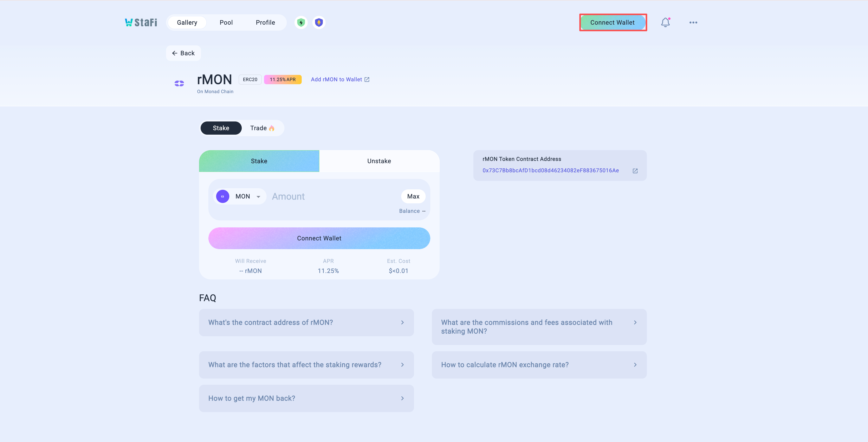Click the StaFi logo
This screenshot has height=442, width=868.
click(x=141, y=22)
